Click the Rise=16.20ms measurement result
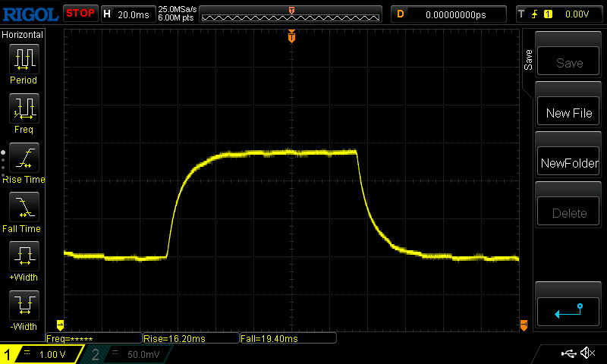 point(191,338)
